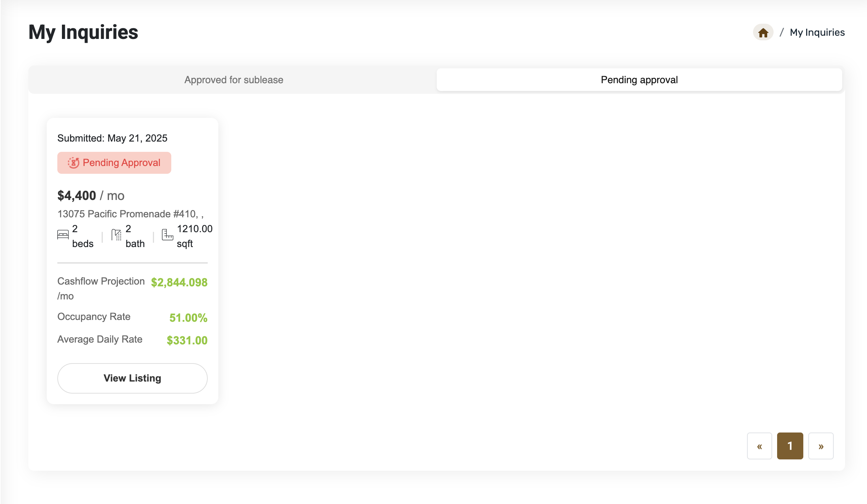Click the $4,400 / mo price
Viewport: 867px width, 504px height.
[91, 196]
